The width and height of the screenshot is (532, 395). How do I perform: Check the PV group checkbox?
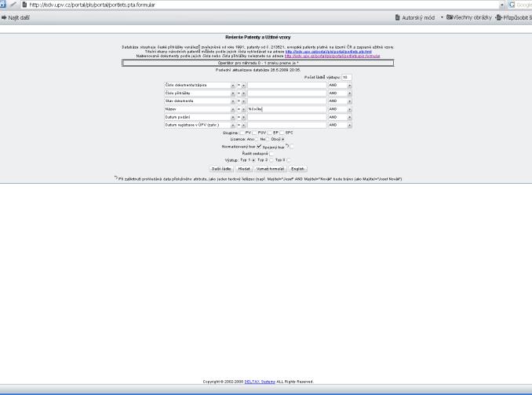tap(242, 133)
